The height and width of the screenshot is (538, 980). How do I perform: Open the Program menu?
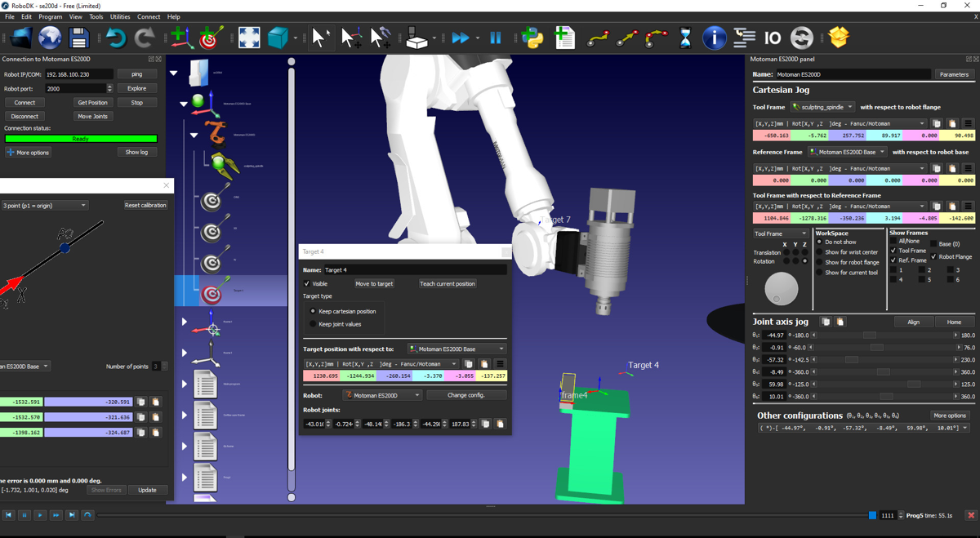pyautogui.click(x=50, y=16)
